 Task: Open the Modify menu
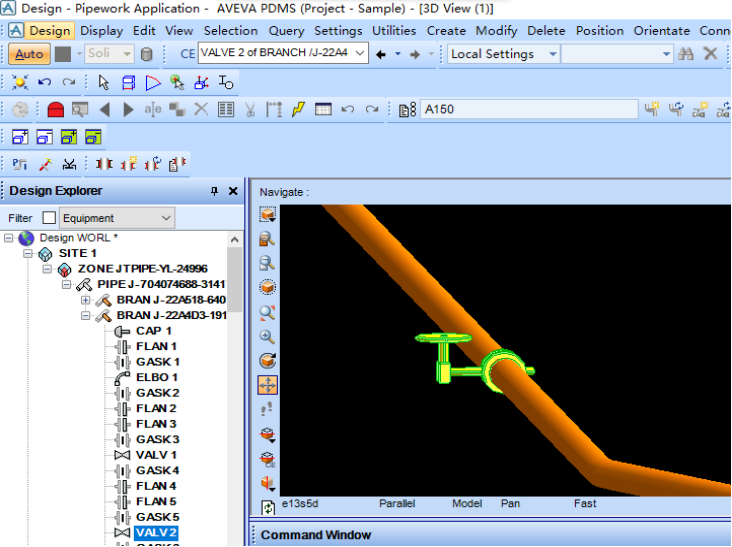(x=497, y=30)
